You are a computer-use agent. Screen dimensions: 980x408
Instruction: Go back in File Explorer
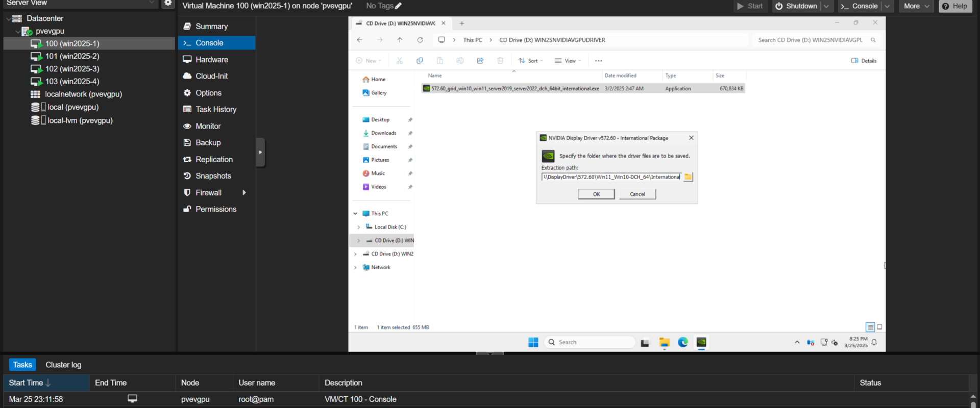tap(359, 40)
